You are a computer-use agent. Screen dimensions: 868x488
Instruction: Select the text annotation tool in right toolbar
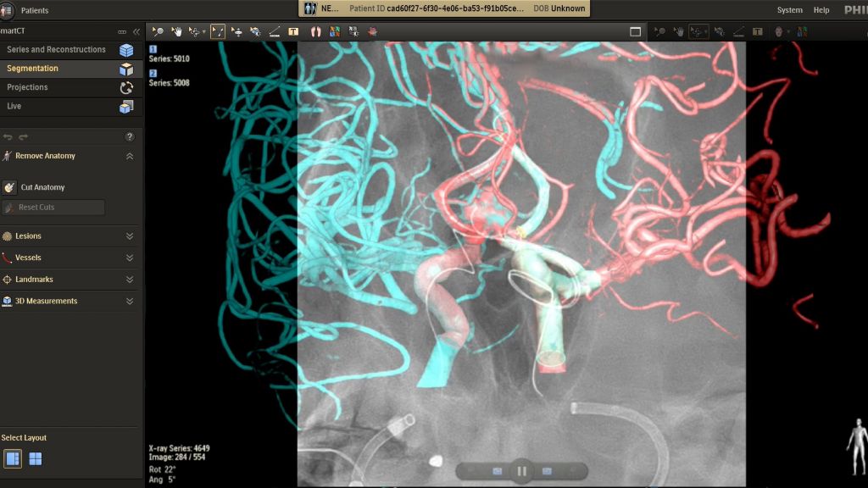coord(757,31)
